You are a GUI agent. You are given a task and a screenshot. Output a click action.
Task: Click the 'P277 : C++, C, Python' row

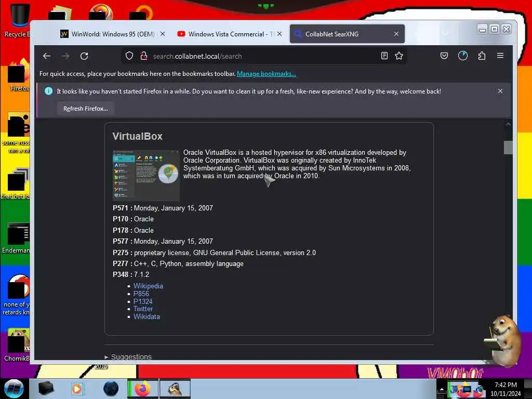point(178,263)
